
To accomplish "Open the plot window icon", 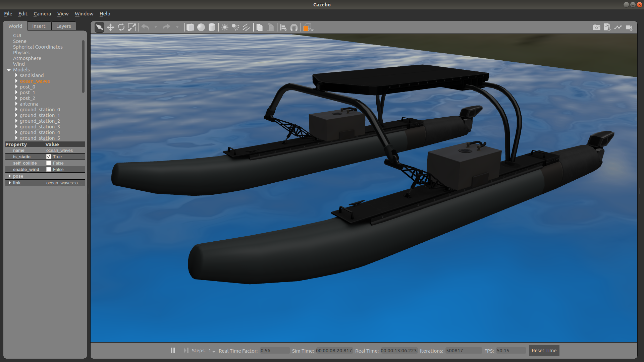I will point(618,27).
